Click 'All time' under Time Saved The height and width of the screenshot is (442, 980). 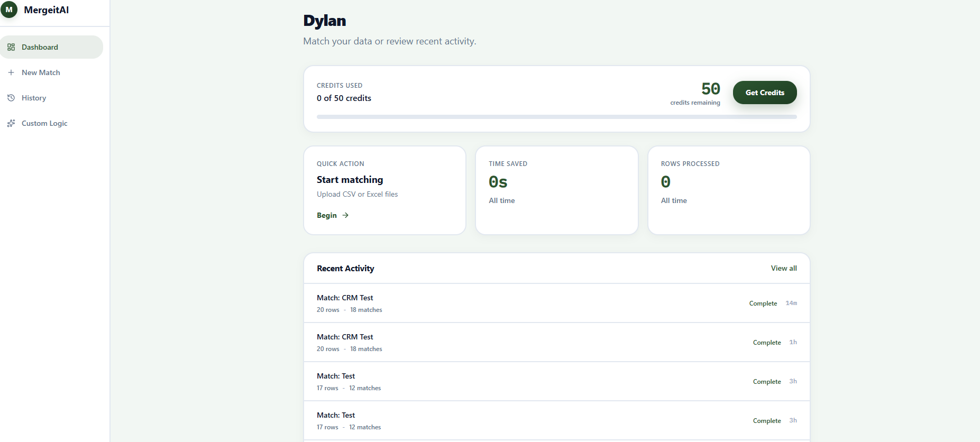click(502, 200)
